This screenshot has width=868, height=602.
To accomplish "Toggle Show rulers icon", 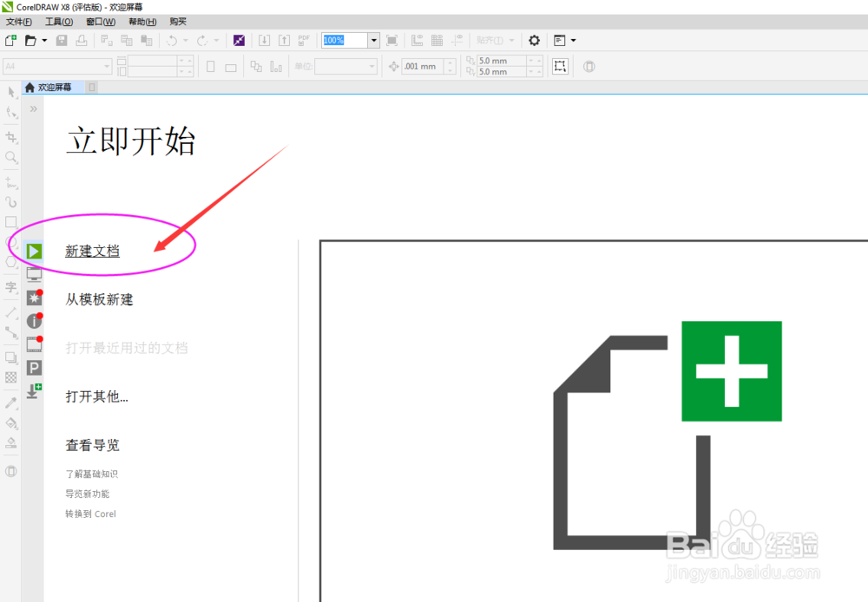I will 417,41.
